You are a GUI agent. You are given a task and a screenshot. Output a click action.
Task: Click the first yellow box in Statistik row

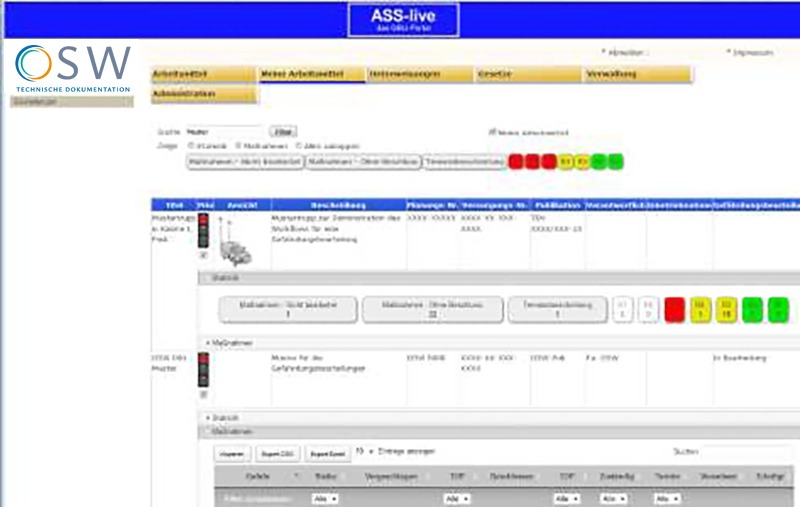point(700,309)
